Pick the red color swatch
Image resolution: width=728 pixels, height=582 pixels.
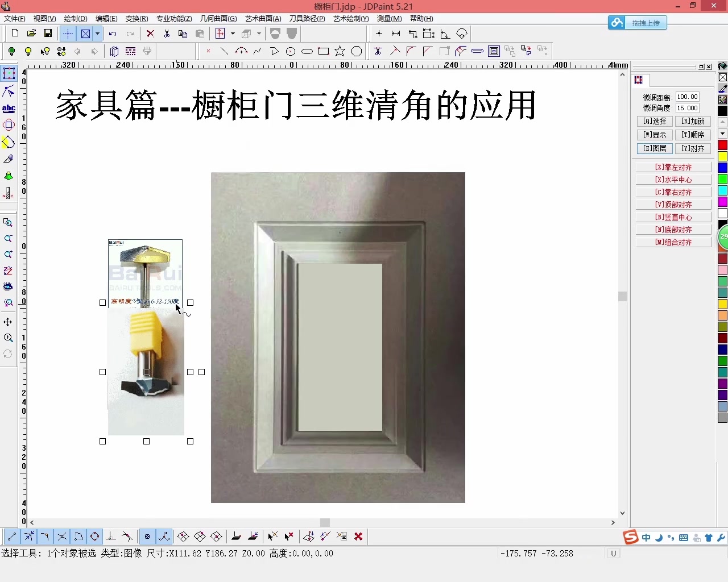coord(722,145)
